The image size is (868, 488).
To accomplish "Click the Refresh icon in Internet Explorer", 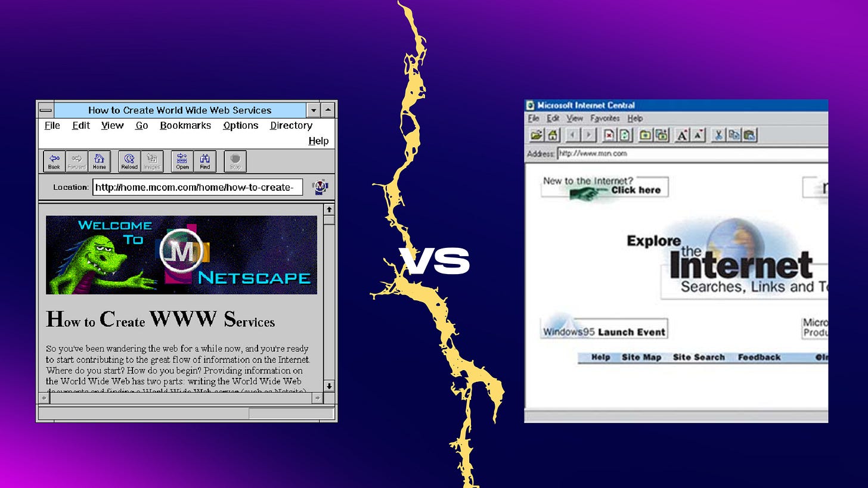I will pyautogui.click(x=624, y=135).
